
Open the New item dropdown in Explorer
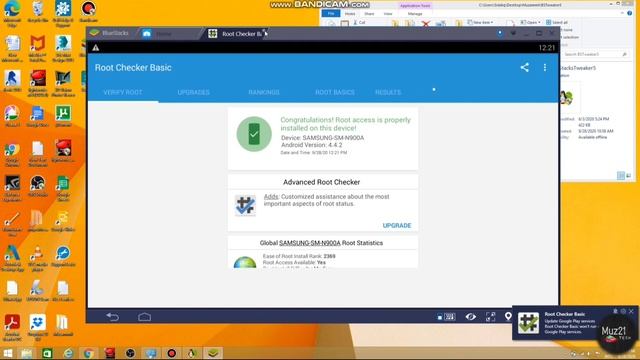pos(480,22)
